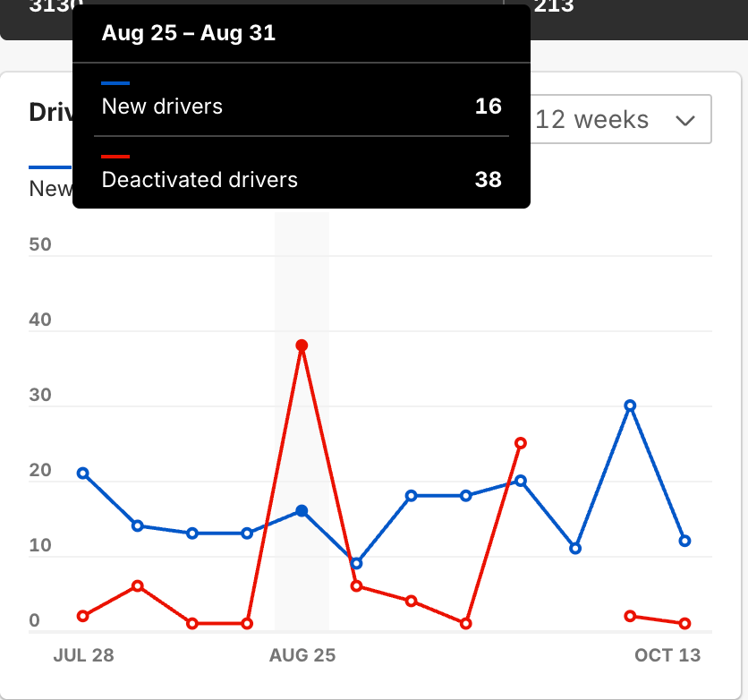Screen dimensions: 748x700
Task: Select the New drivers row in tooltip
Action: point(301,107)
